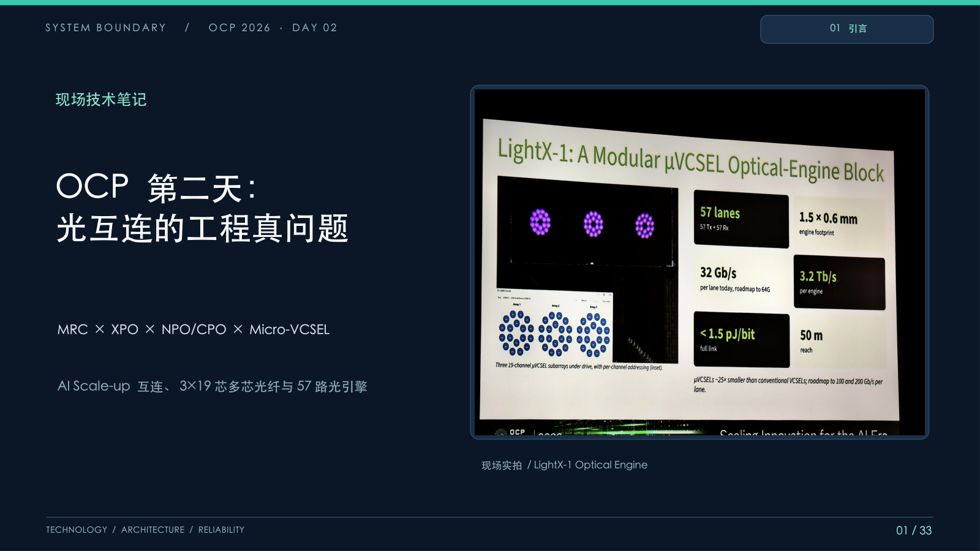Click the 'ARCHITECTURE' footer word
980x551 pixels.
(x=153, y=530)
